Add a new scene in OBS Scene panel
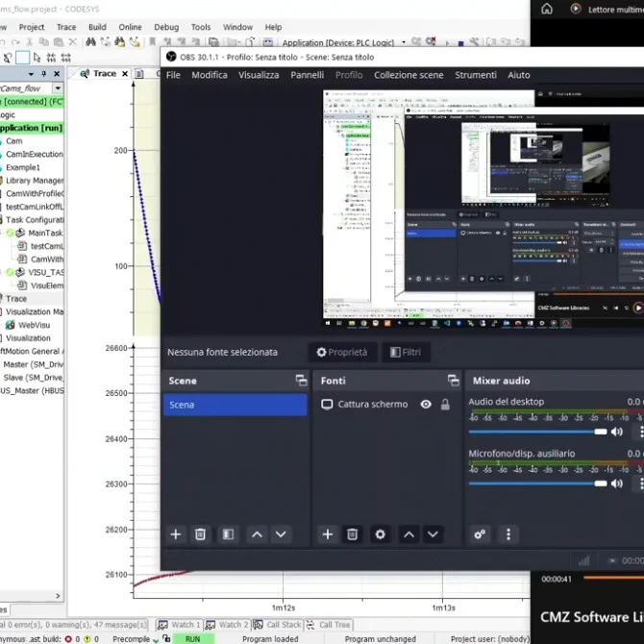Viewport: 644px width, 644px height. point(176,534)
